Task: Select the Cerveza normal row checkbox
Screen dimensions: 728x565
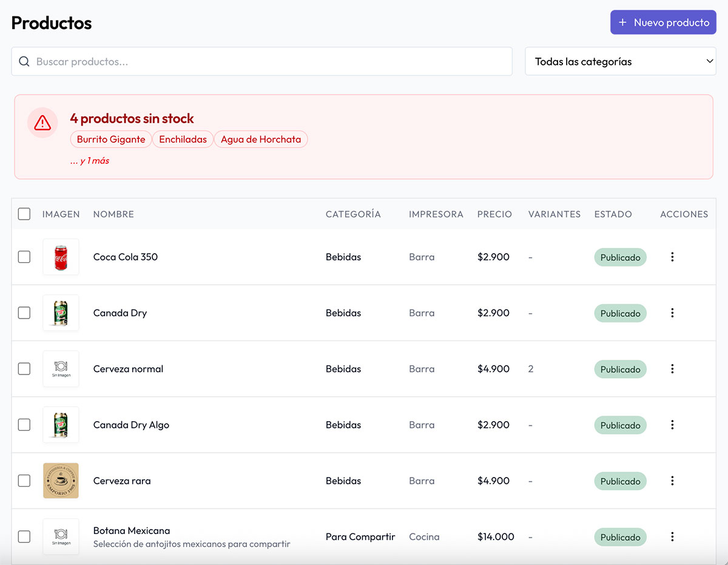Action: [x=24, y=369]
